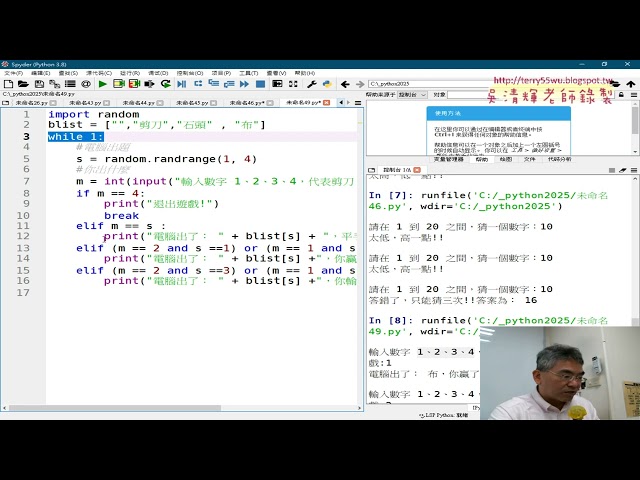Toggle fullscreen mode icon
640x480 pixels.
(x=293, y=84)
